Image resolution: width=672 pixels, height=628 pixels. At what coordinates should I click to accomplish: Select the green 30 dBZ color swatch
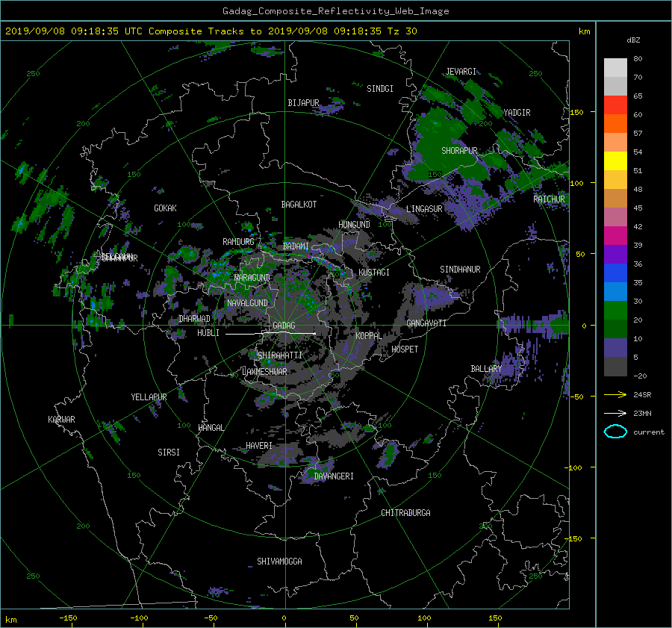point(615,310)
